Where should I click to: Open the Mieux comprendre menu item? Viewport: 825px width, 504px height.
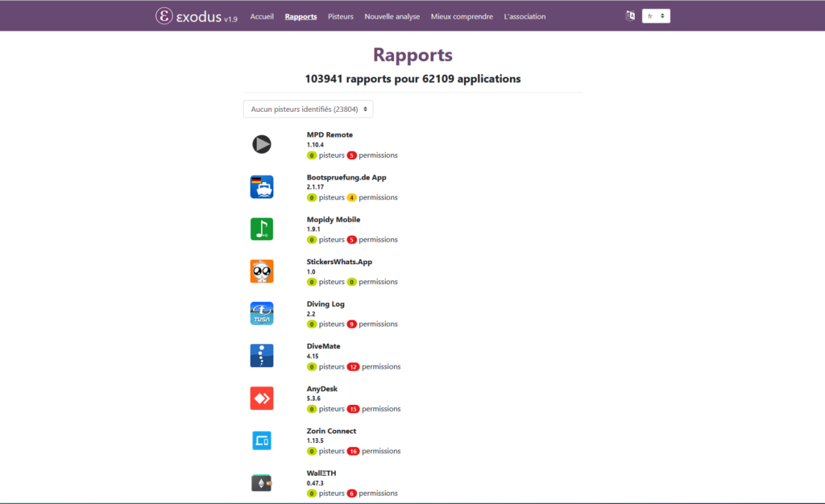coord(462,16)
